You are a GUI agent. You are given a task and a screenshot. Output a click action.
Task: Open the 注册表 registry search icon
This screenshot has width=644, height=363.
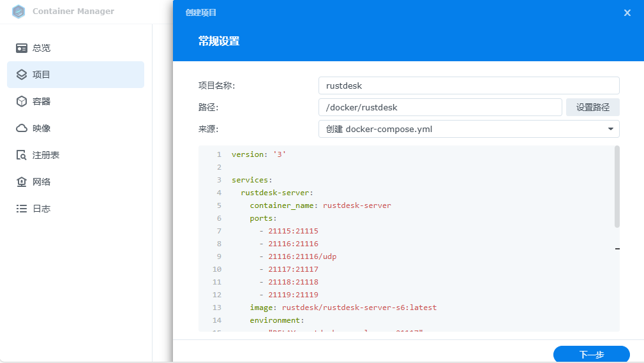tap(21, 155)
